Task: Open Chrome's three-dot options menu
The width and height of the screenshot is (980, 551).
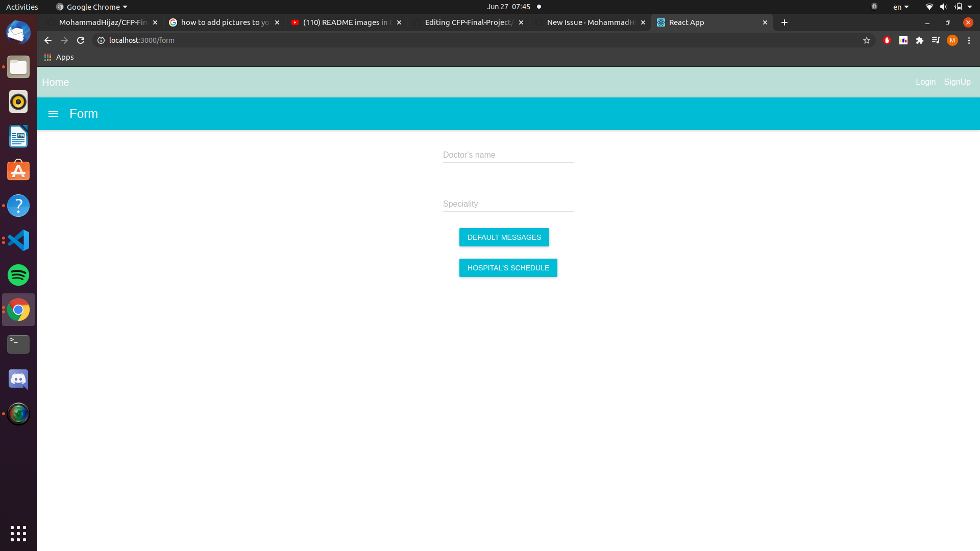Action: [x=969, y=40]
